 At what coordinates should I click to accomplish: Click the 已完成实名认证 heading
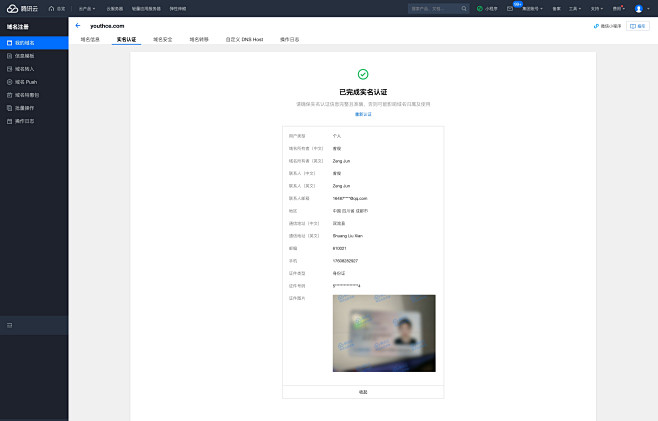[x=363, y=92]
